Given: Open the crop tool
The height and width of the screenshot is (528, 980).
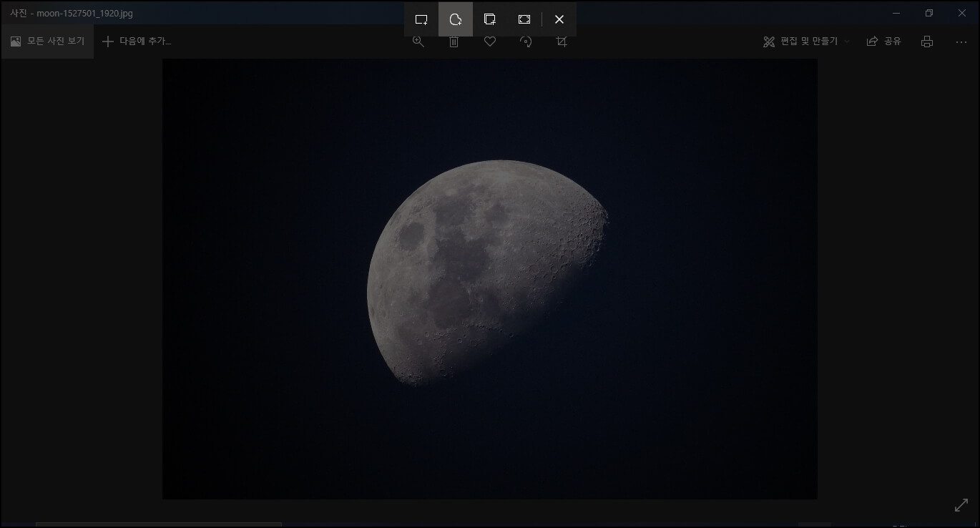Looking at the screenshot, I should pyautogui.click(x=562, y=42).
